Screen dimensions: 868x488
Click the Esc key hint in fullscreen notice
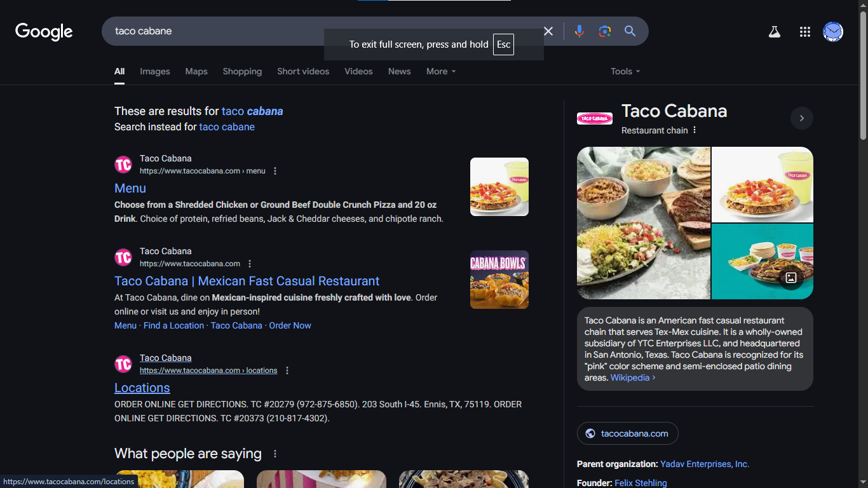[x=503, y=44]
